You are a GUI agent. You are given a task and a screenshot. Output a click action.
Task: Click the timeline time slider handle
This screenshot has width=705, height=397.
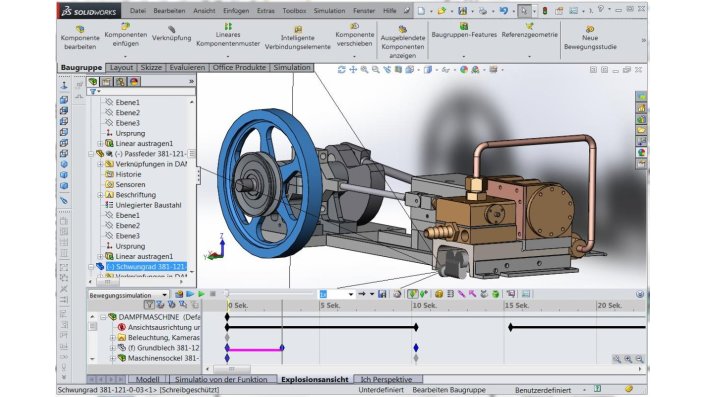(x=226, y=294)
